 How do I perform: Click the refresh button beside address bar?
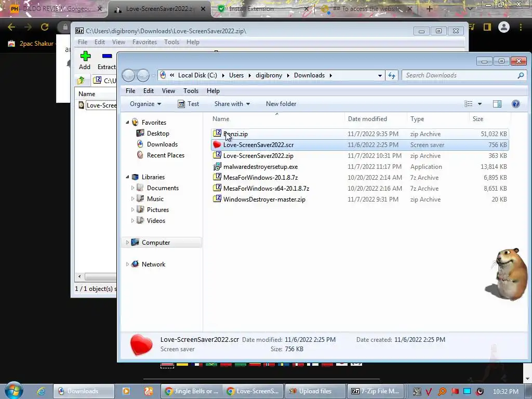tap(392, 75)
